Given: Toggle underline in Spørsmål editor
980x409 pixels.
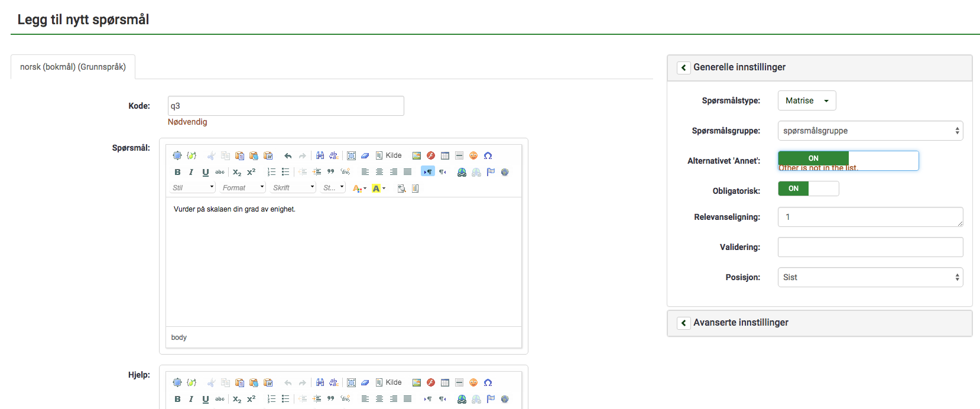Looking at the screenshot, I should pyautogui.click(x=206, y=172).
